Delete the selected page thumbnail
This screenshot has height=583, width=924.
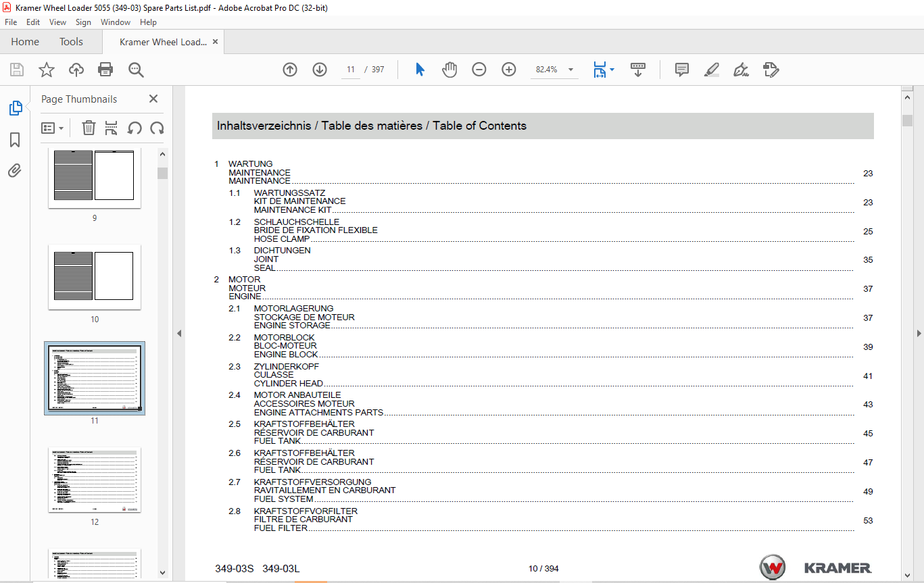click(89, 128)
